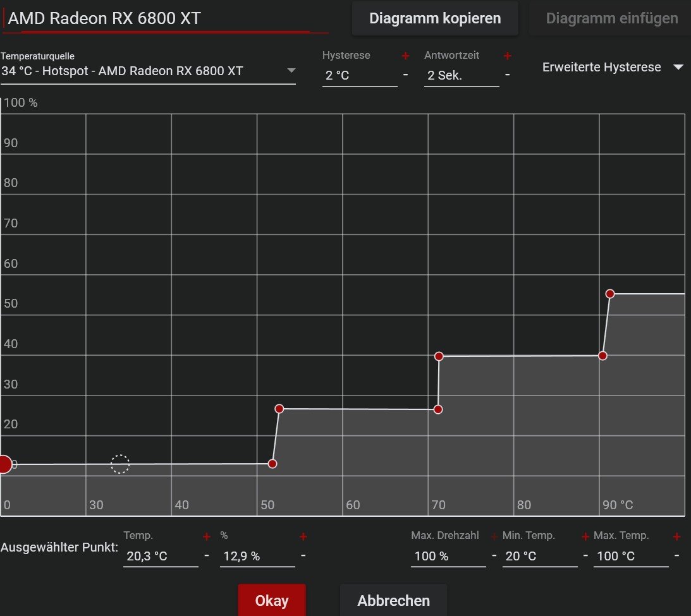Click the Temperaturquelle label
The width and height of the screenshot is (691, 616).
[37, 56]
